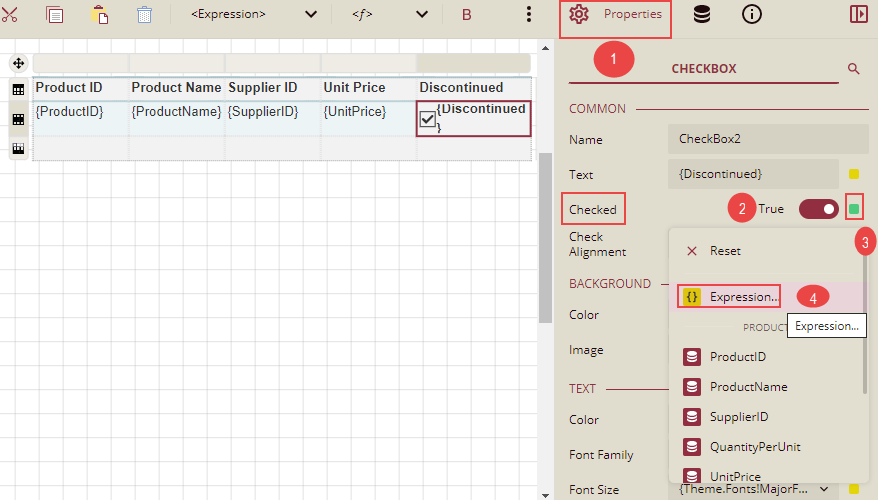Viewport: 878px width, 500px height.
Task: Select the {ProductName} data cell
Action: click(177, 118)
